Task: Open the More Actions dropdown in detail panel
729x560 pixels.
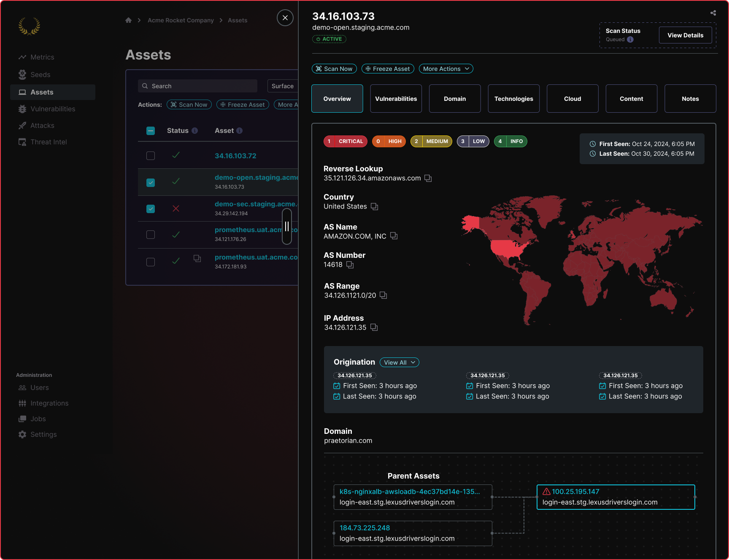Action: point(446,69)
